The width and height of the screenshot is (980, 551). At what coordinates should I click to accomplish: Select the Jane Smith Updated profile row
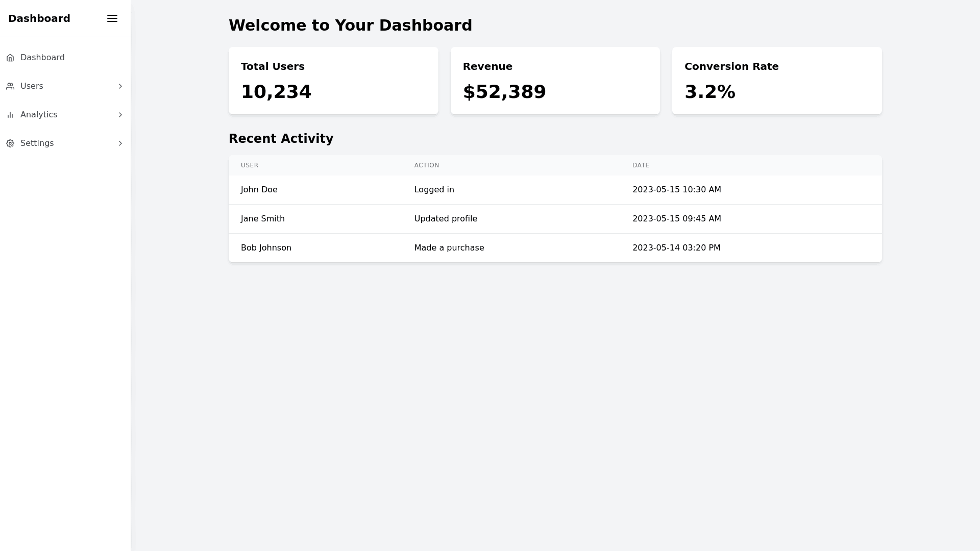coord(555,219)
